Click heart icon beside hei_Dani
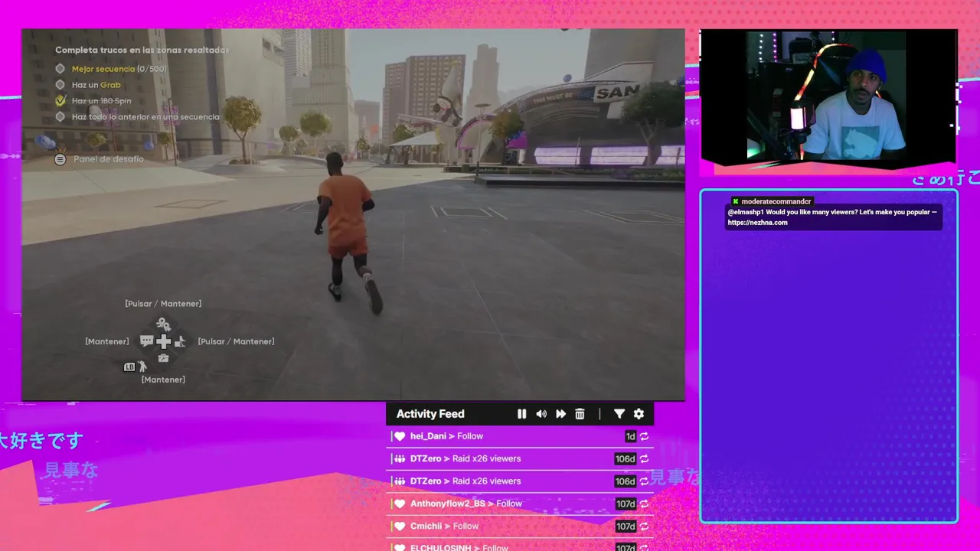This screenshot has width=980, height=551. point(399,436)
